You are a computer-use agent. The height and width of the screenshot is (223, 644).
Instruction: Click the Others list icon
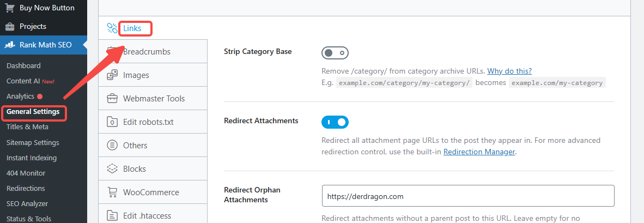[x=112, y=145]
